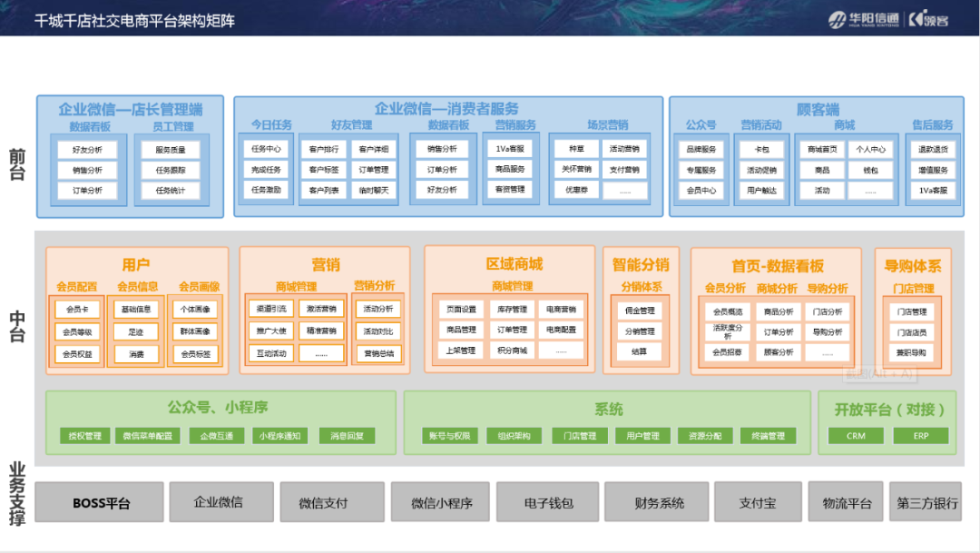980x553 pixels.
Task: Open the 客户详细 box
Action: point(374,150)
